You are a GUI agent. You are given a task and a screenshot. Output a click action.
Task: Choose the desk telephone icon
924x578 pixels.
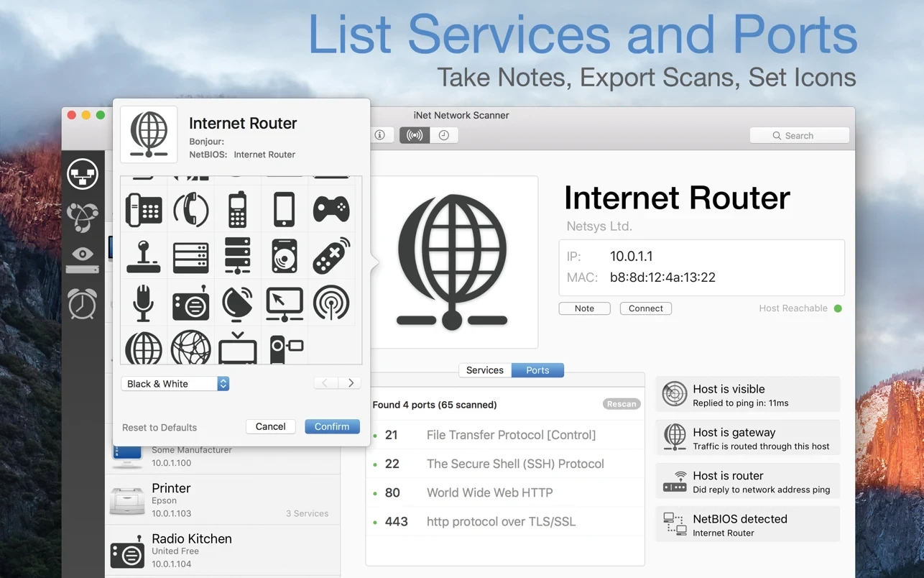point(144,210)
